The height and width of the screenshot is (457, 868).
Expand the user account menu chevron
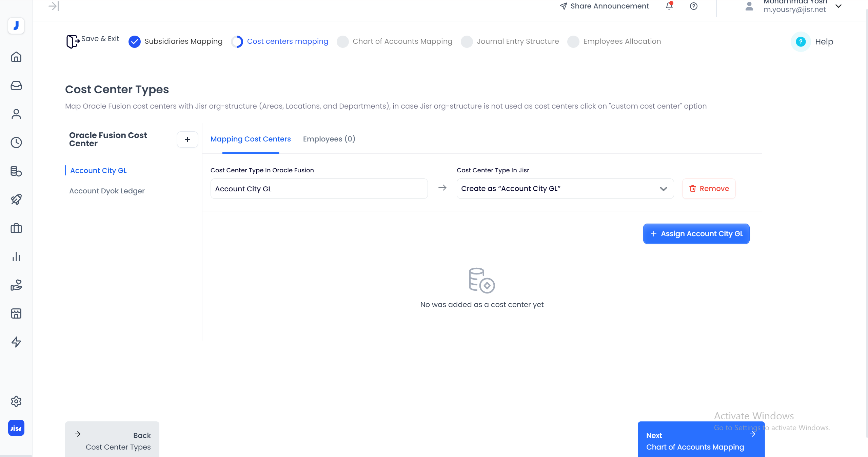coord(839,6)
